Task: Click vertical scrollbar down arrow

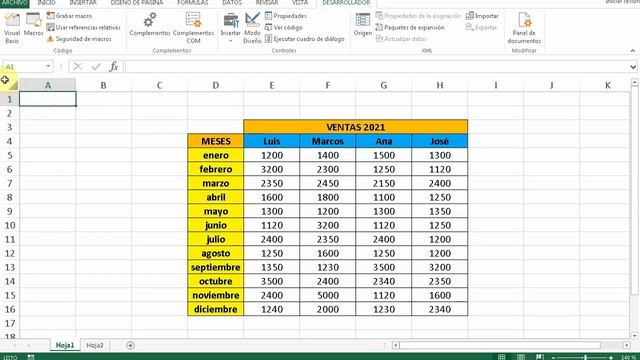Action: 635,336
